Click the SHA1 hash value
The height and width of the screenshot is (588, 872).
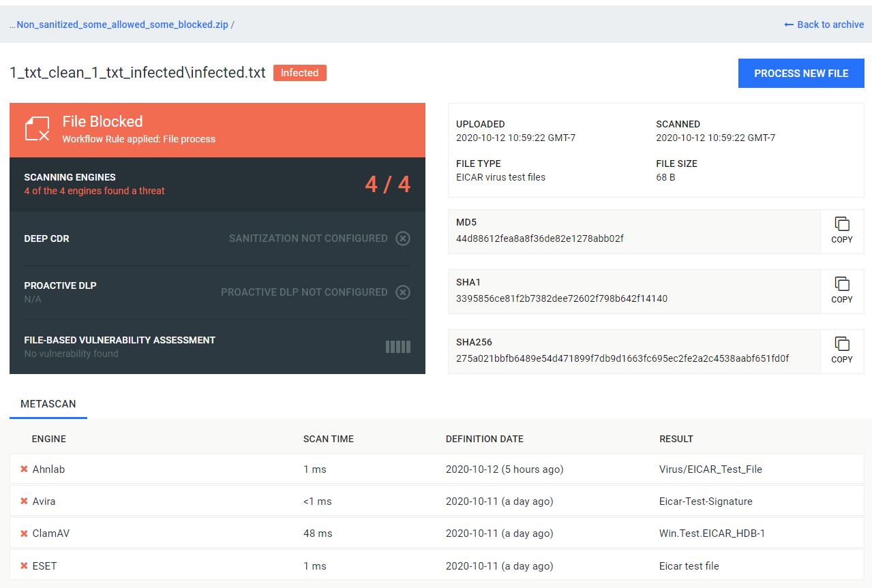(562, 298)
